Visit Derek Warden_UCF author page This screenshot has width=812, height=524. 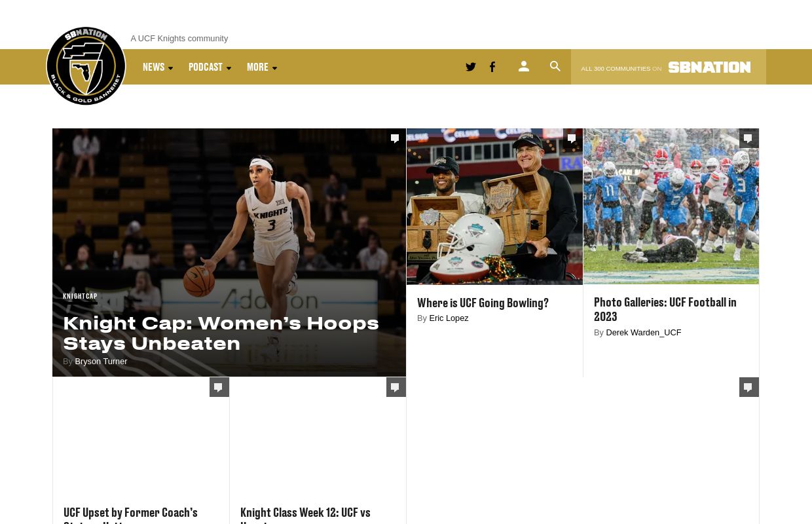tap(643, 333)
